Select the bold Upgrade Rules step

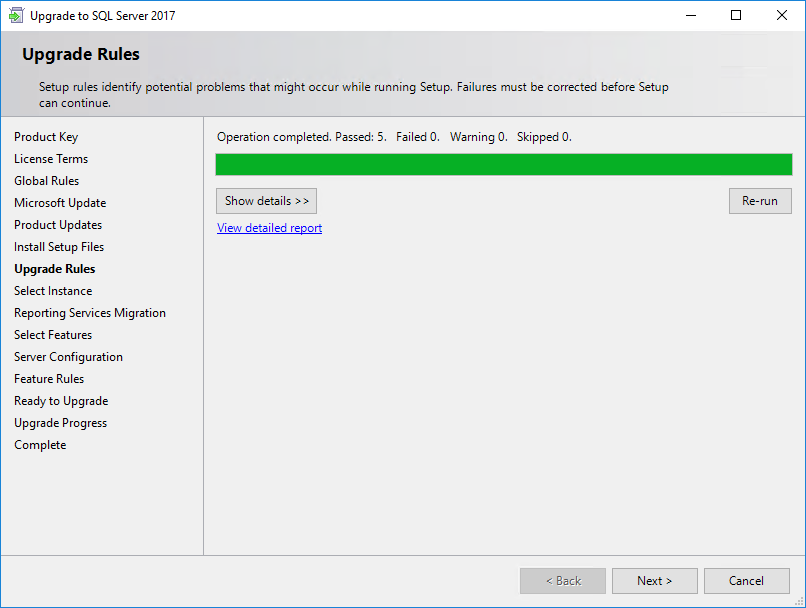point(54,269)
